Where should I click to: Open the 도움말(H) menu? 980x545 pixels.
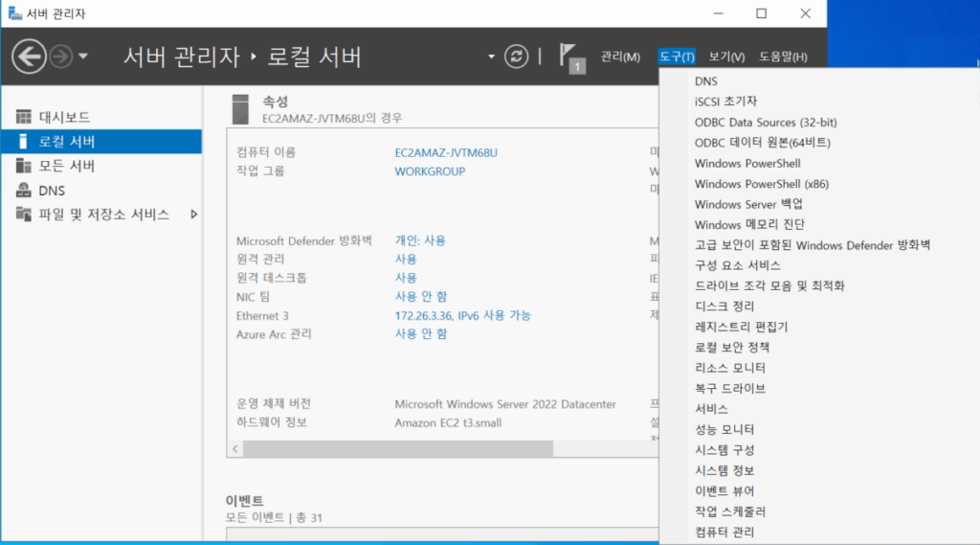(x=783, y=57)
